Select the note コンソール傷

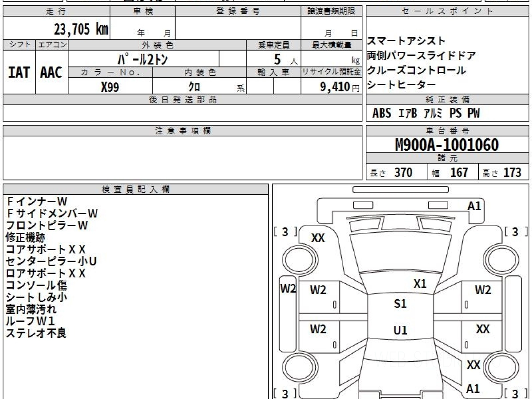pos(36,286)
